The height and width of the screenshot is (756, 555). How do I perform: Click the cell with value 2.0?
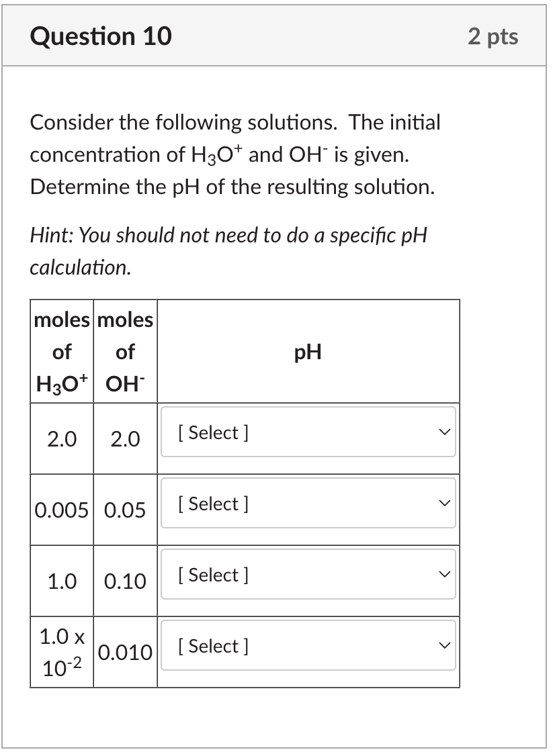click(x=62, y=438)
